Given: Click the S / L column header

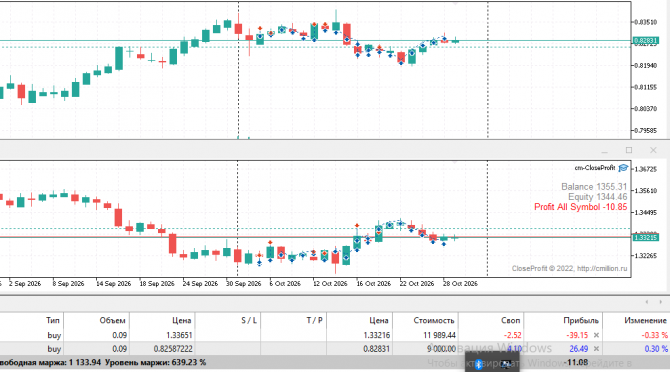Looking at the screenshot, I should [x=249, y=320].
